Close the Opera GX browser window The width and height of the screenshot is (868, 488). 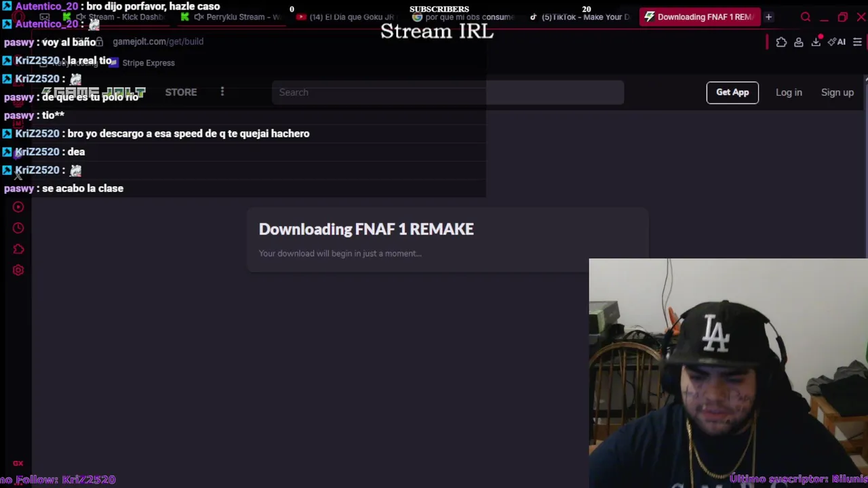[x=861, y=17]
